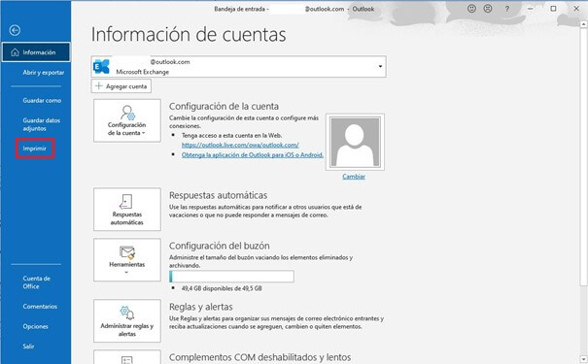This screenshot has height=364, width=588.
Task: Open Abrir y exportar in the sidebar
Action: pos(43,72)
